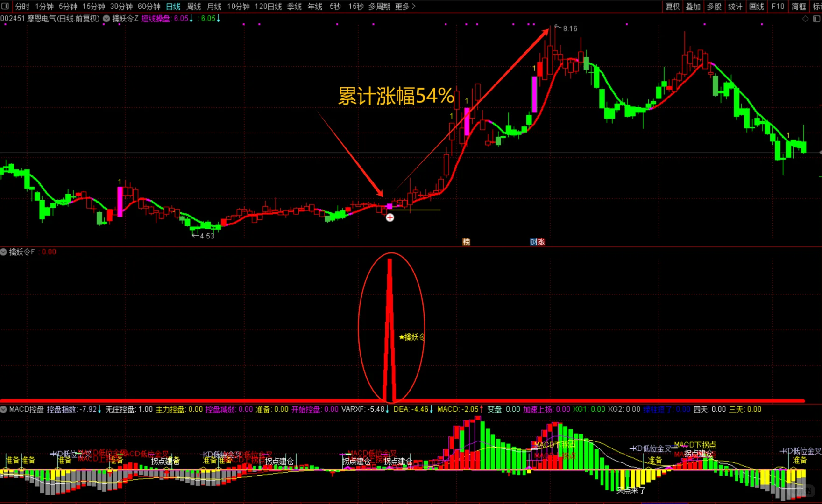Switch to 年线 yearly chart

pos(315,7)
